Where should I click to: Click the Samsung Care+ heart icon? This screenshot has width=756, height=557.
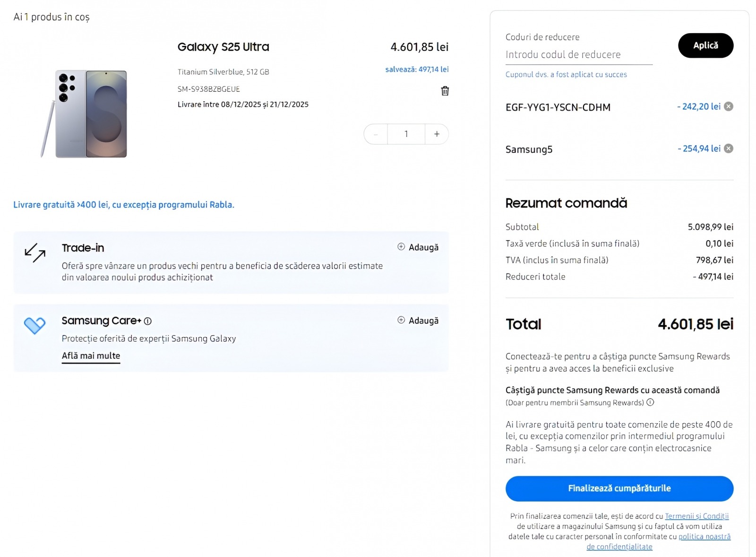pos(34,325)
